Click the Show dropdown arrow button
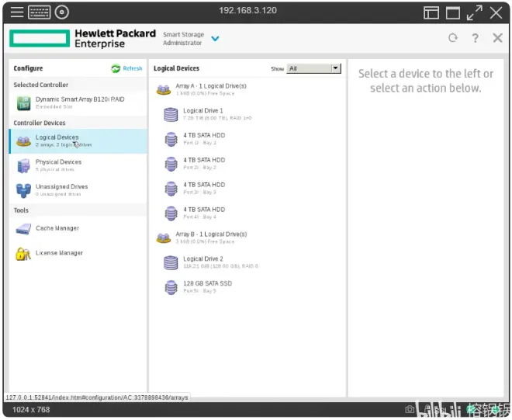The height and width of the screenshot is (420, 512). coord(336,68)
